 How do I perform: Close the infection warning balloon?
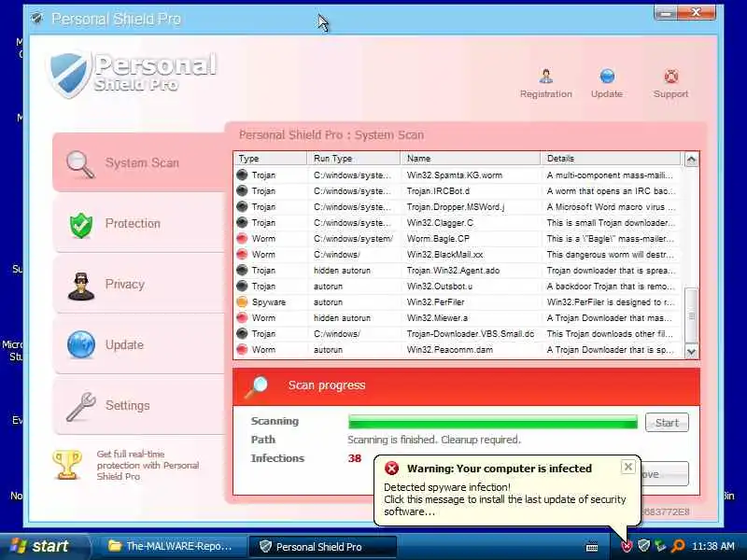(628, 468)
